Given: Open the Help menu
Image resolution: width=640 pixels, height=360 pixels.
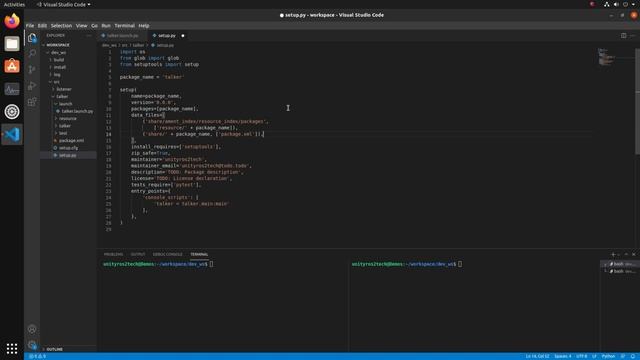Looking at the screenshot, I should (x=144, y=26).
